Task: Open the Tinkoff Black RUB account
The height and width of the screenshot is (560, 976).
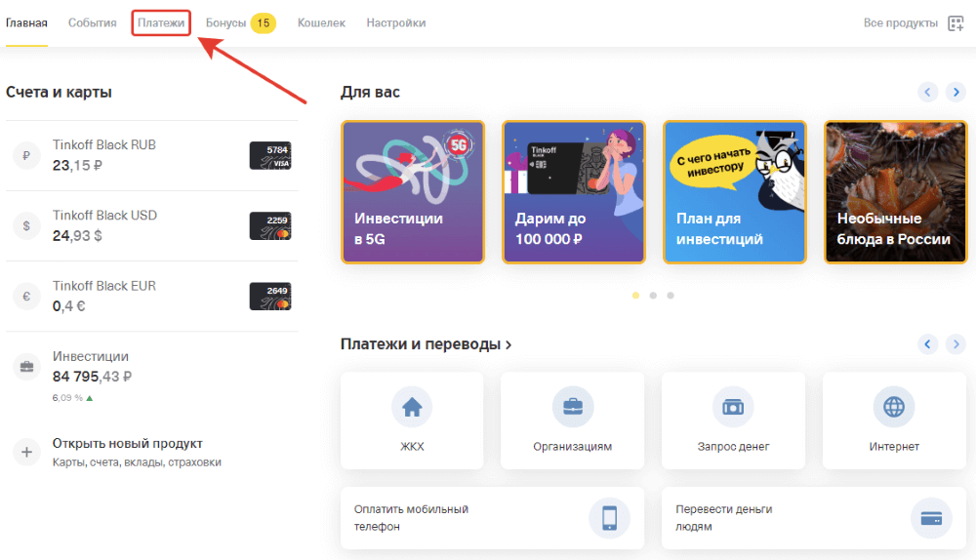Action: (152, 155)
